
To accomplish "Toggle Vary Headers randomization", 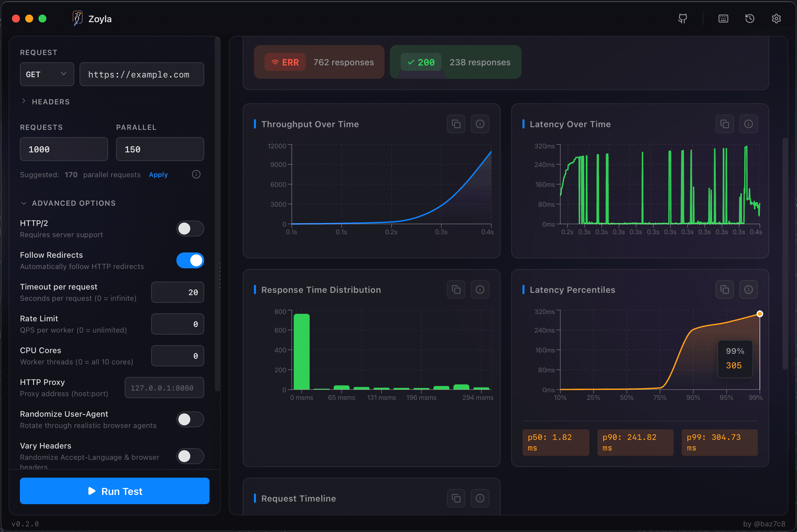I will click(x=190, y=456).
